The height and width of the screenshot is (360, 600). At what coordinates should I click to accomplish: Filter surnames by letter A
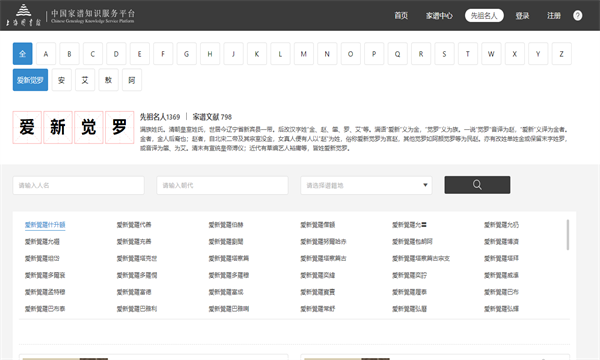coord(46,54)
